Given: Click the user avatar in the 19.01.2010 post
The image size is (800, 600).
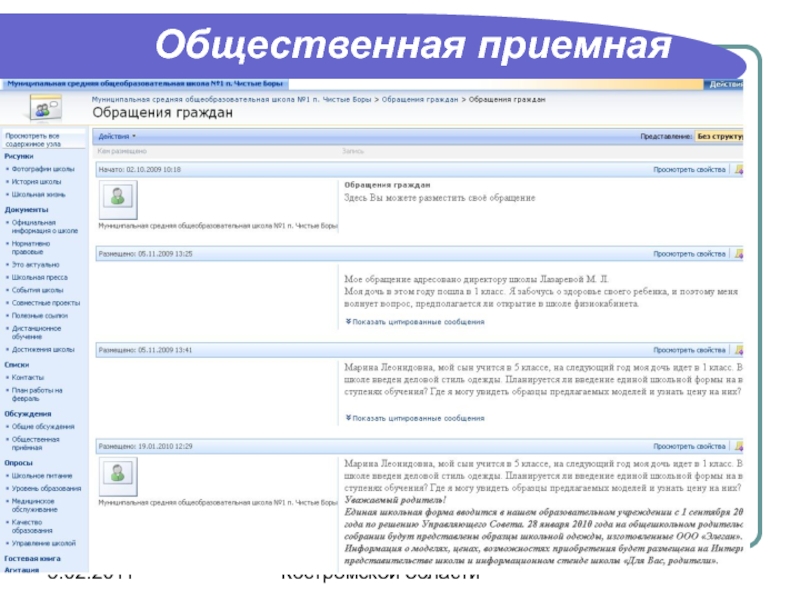Looking at the screenshot, I should (x=118, y=476).
